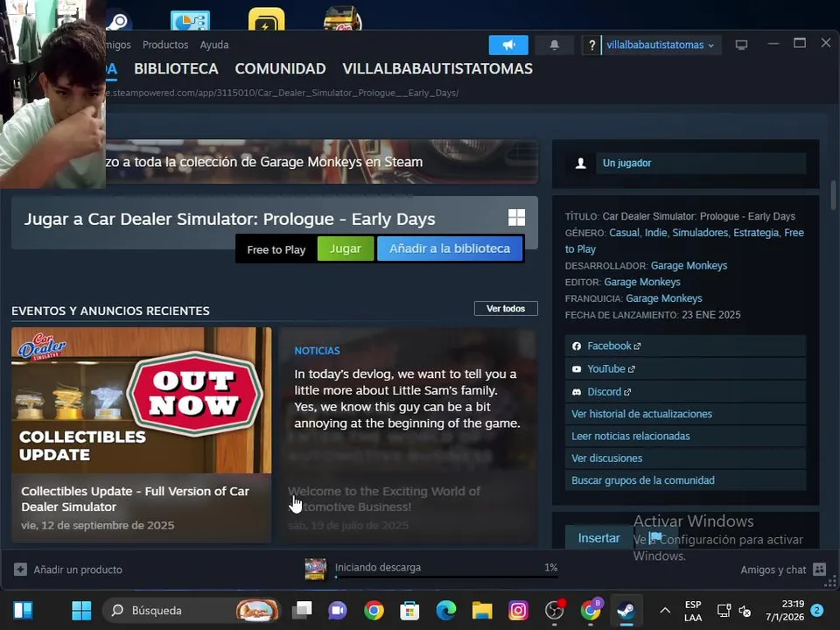840x630 pixels.
Task: Click the Indie genre link
Action: tap(655, 233)
